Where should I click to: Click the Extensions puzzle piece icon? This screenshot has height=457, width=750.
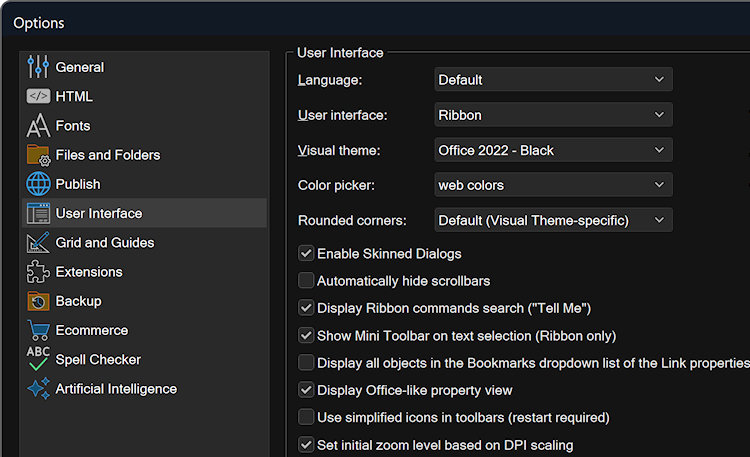38,272
